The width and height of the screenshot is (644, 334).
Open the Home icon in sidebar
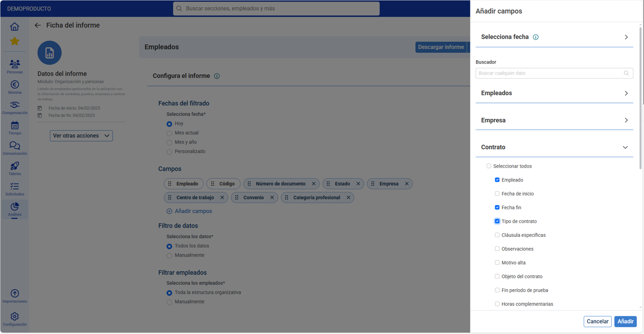click(x=15, y=27)
